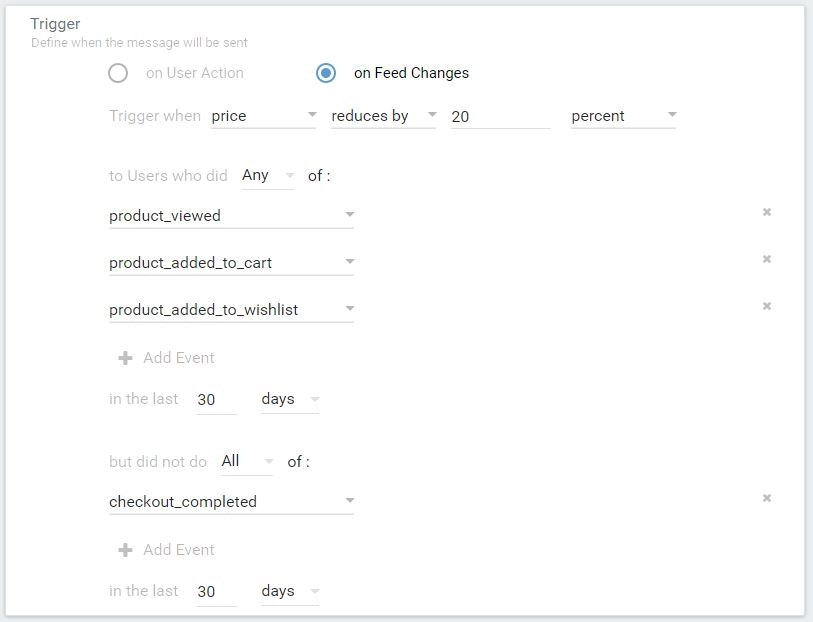Delete the product_added_to_wishlist event row

pos(767,306)
